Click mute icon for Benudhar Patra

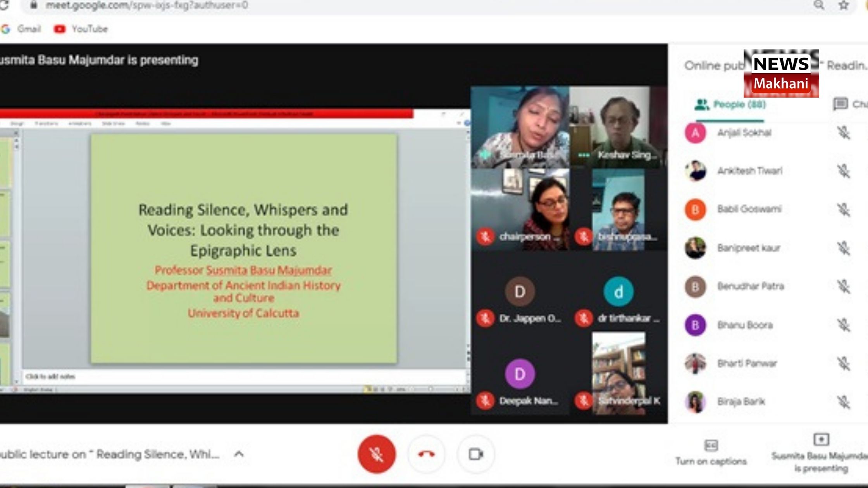tap(843, 286)
